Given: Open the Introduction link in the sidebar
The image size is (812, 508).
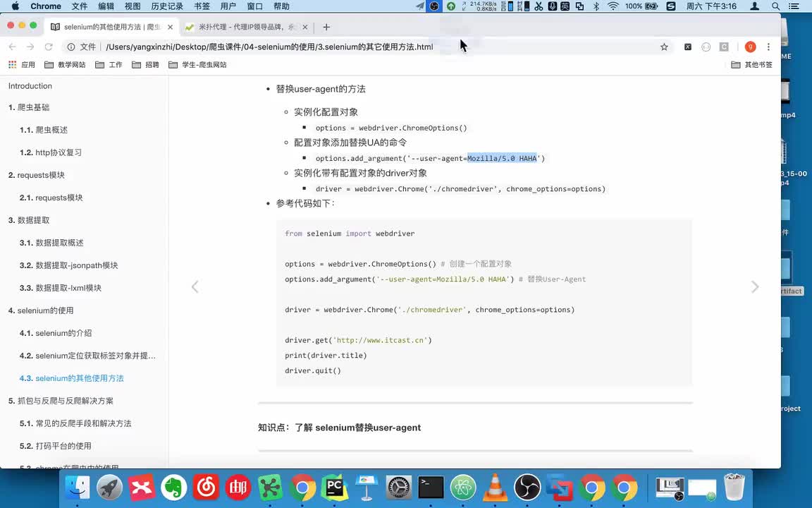Looking at the screenshot, I should 30,86.
